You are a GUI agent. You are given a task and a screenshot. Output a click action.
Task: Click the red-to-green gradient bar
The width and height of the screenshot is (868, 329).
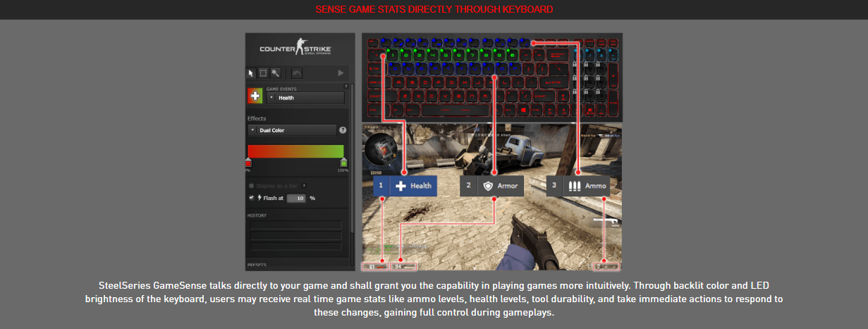click(x=295, y=151)
